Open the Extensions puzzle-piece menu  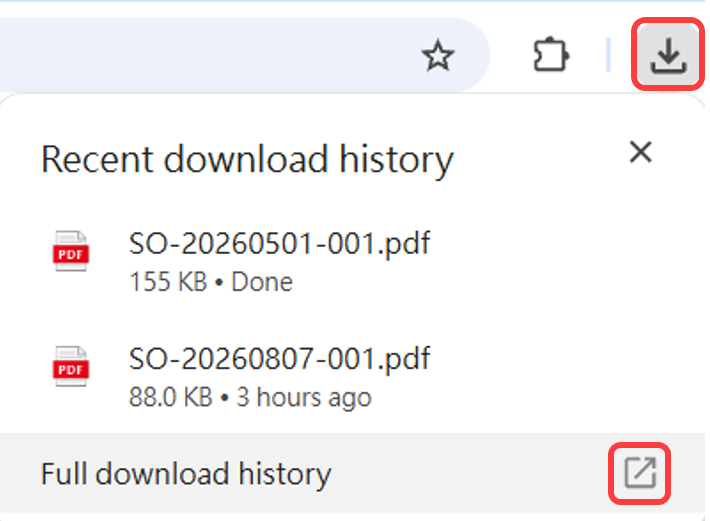point(551,55)
